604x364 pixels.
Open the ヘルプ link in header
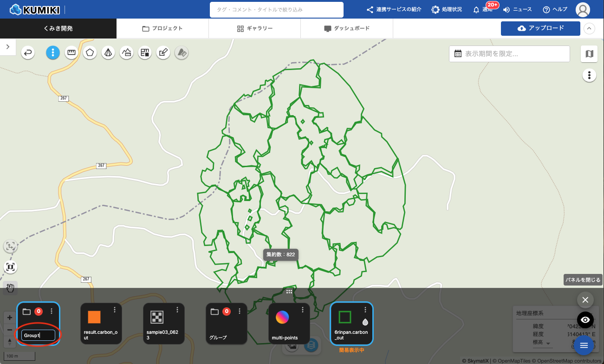coord(555,10)
